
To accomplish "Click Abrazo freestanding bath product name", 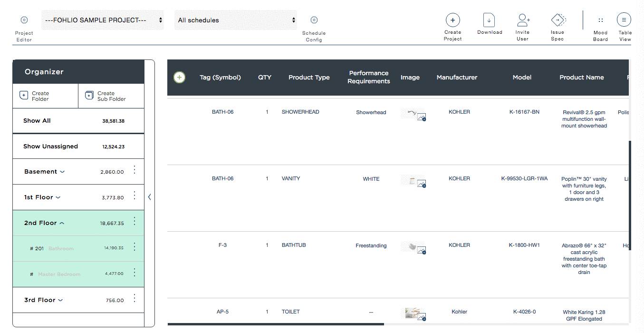I will pos(584,259).
